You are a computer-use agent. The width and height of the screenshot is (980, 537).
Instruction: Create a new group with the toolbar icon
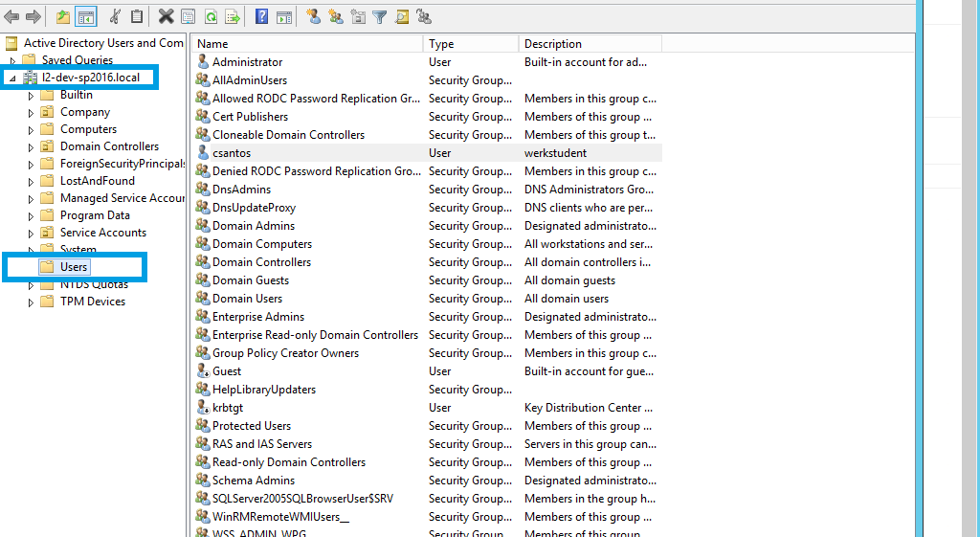coord(335,16)
